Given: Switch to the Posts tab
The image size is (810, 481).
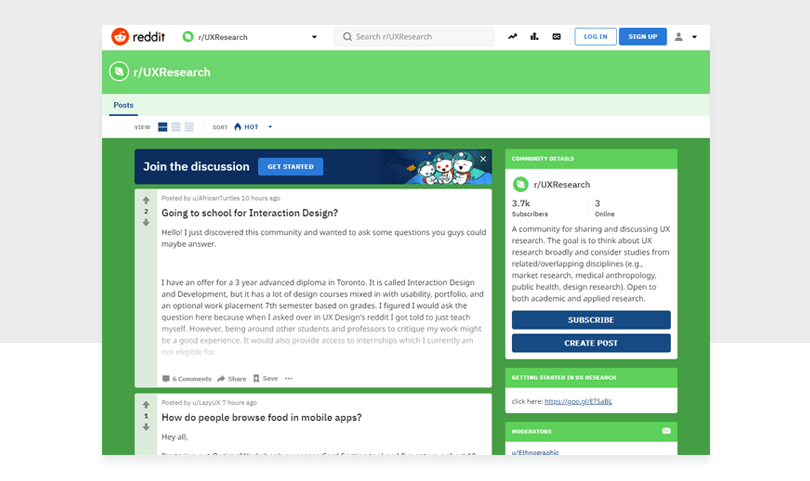Looking at the screenshot, I should click(123, 105).
